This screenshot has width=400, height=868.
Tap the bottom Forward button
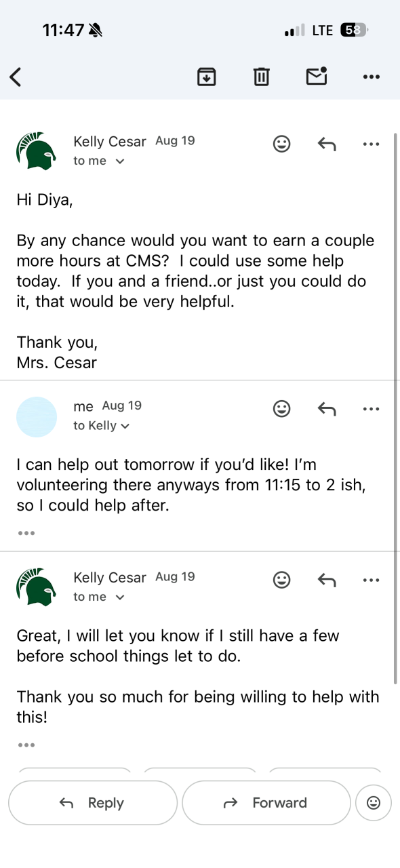266,803
